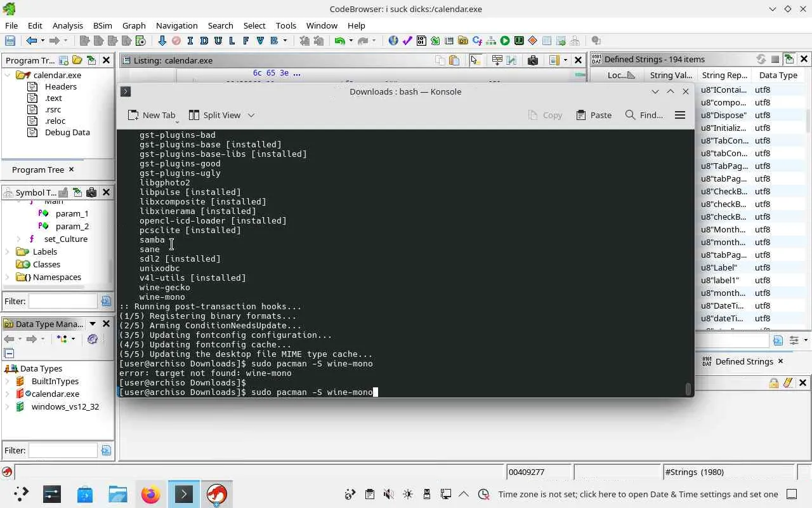This screenshot has width=812, height=508.
Task: Toggle mouse hover popups in Listing header
Action: click(x=475, y=60)
